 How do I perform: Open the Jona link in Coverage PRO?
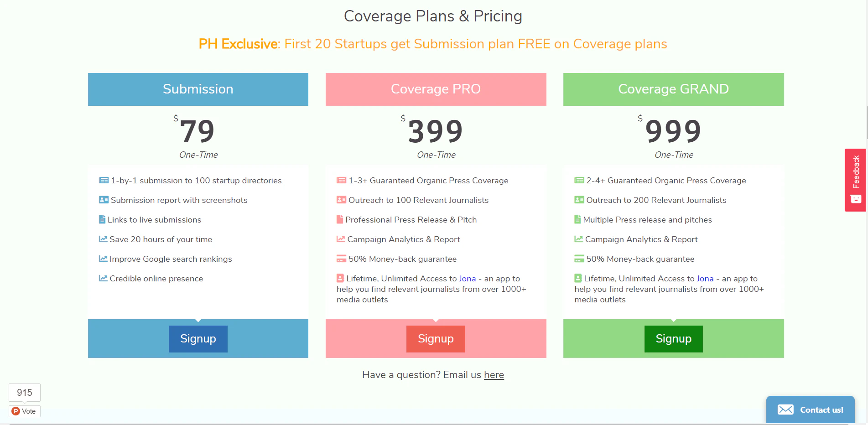coord(467,278)
